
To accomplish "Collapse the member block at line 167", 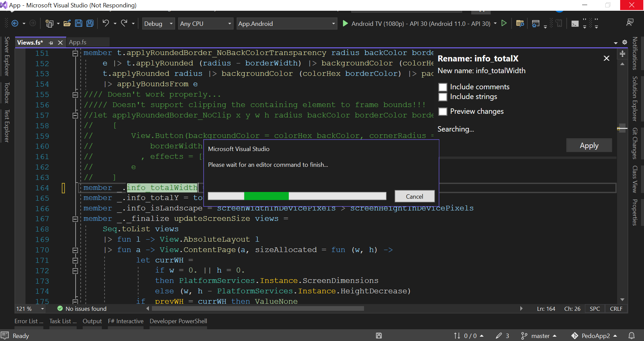I will [75, 219].
